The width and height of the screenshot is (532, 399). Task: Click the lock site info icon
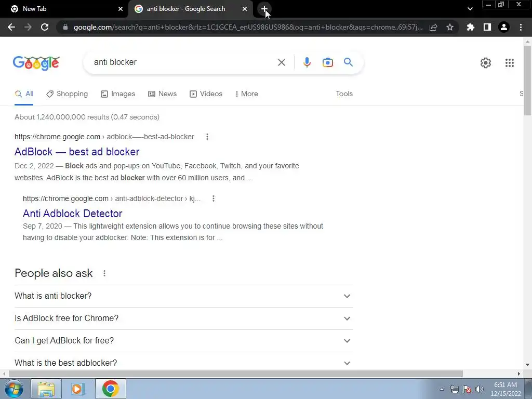point(65,27)
